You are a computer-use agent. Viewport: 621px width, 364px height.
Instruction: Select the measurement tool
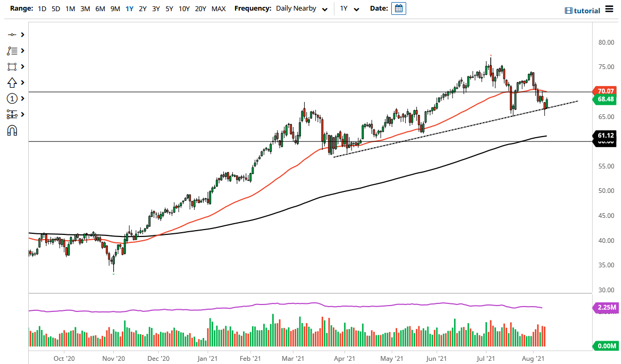pos(13,114)
